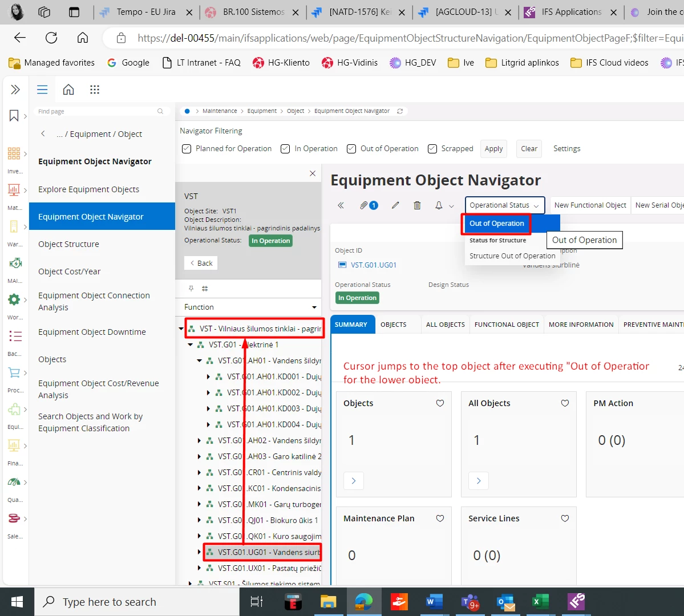
Task: Toggle the Planned for Operation checkbox
Action: point(187,149)
